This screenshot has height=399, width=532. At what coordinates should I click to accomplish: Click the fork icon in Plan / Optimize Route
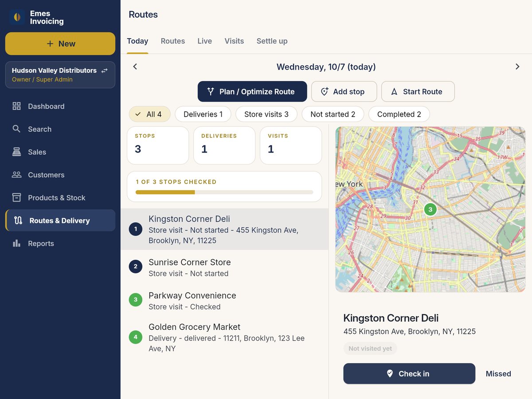211,91
